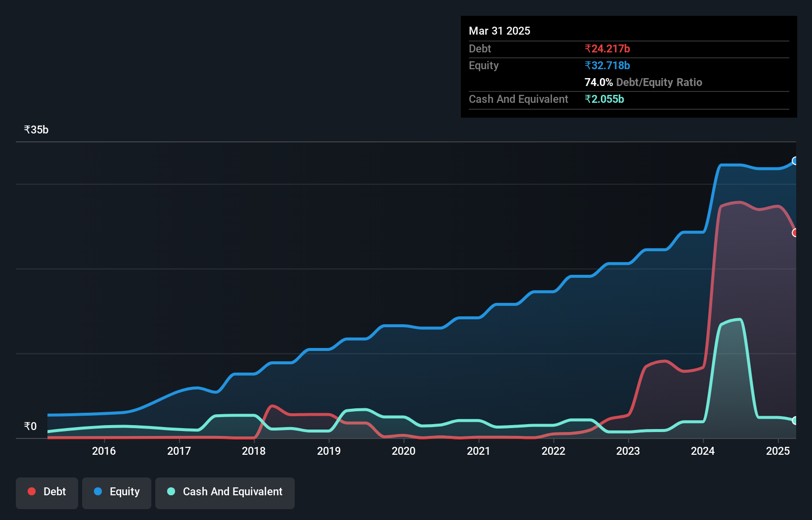Click the 2016 x-axis label
Image resolution: width=812 pixels, height=520 pixels.
pyautogui.click(x=104, y=451)
